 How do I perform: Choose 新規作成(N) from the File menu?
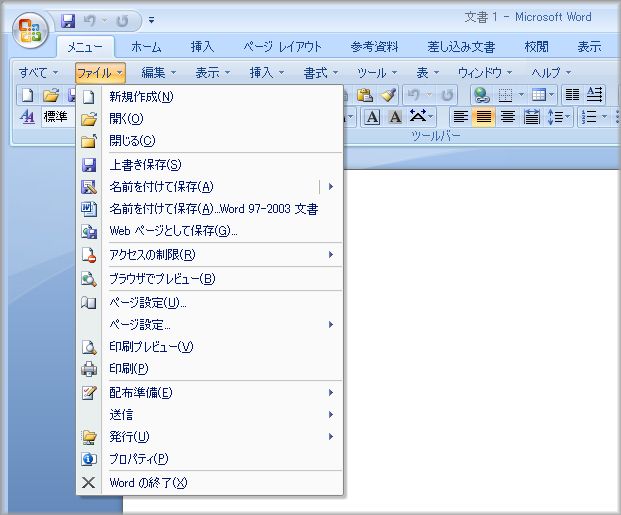210,97
